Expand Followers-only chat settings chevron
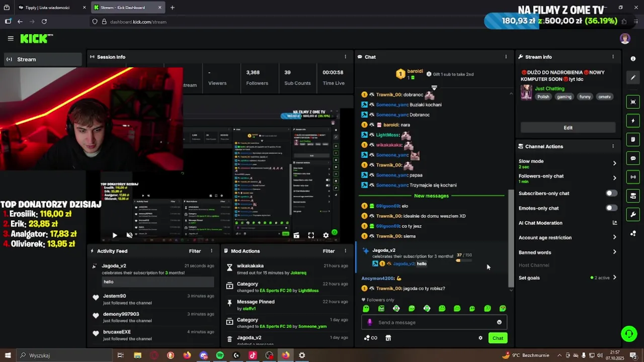Image resolution: width=644 pixels, height=362 pixels. pos(614,178)
